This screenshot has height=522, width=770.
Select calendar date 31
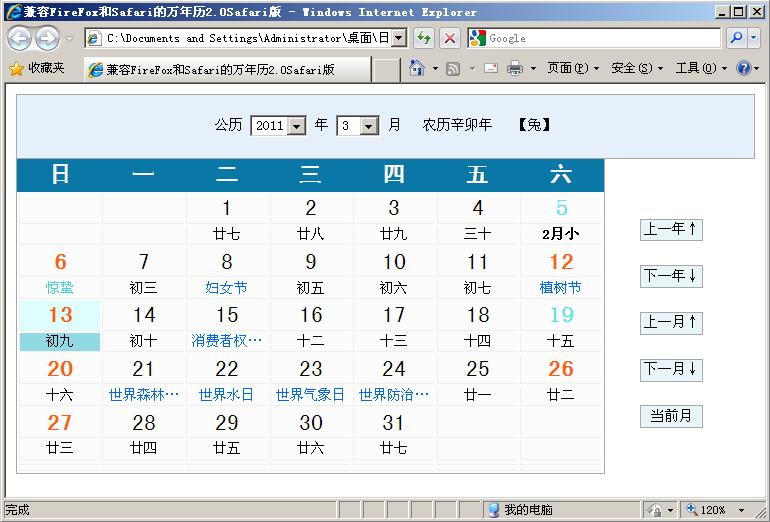point(393,422)
